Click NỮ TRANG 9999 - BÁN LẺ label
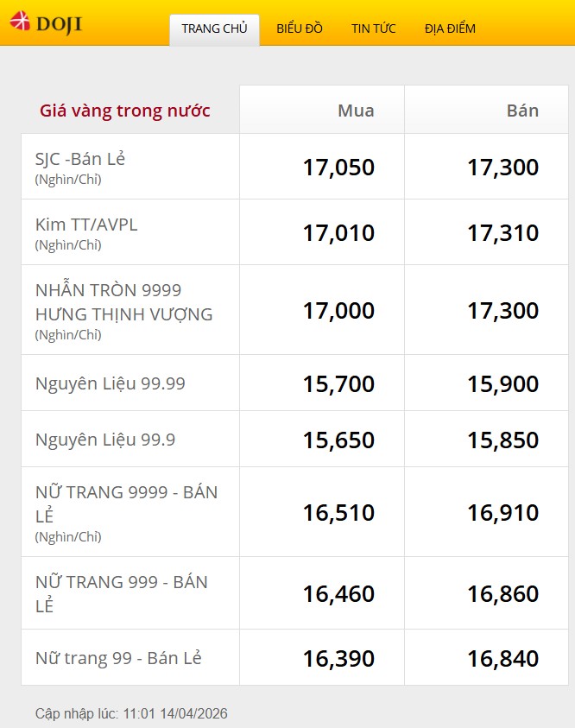The image size is (575, 728). coord(126,503)
